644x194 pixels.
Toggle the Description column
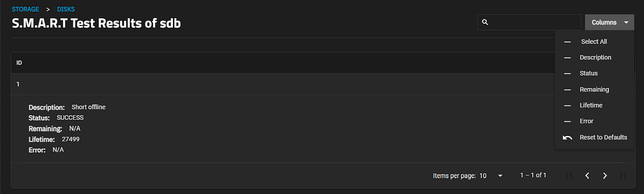(x=594, y=58)
